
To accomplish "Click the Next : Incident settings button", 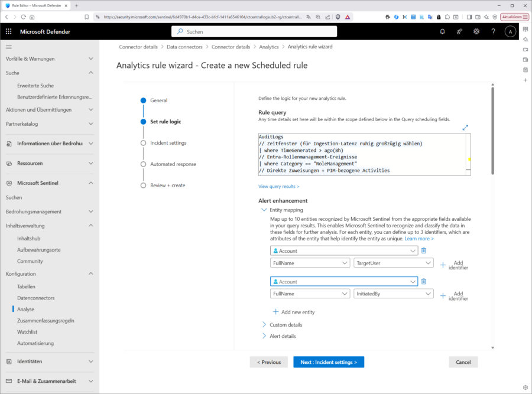I will pyautogui.click(x=329, y=362).
